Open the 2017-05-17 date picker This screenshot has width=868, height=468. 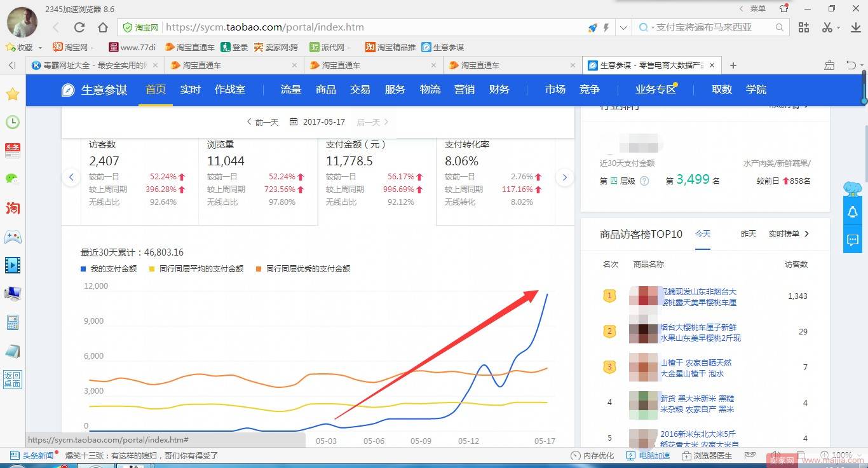point(318,122)
